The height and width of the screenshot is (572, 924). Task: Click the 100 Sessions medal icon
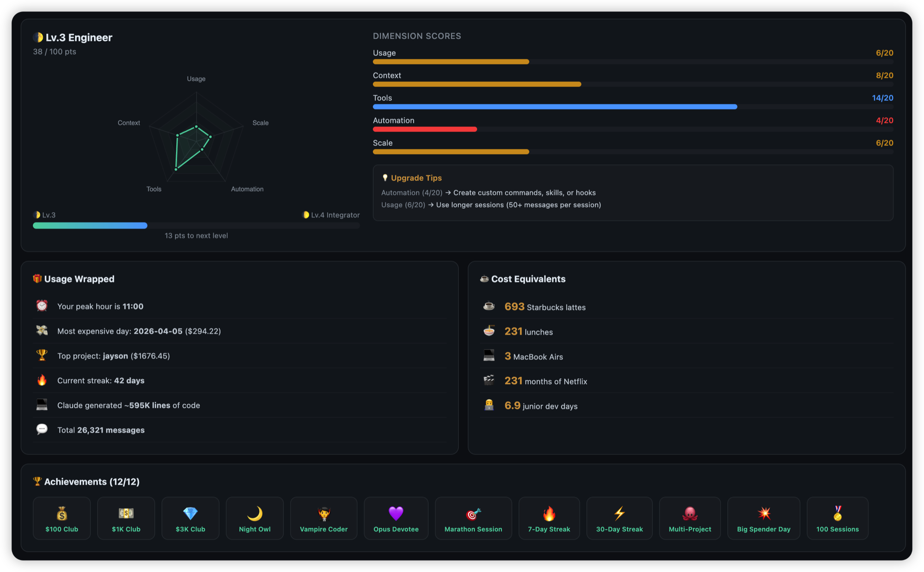[x=838, y=513]
